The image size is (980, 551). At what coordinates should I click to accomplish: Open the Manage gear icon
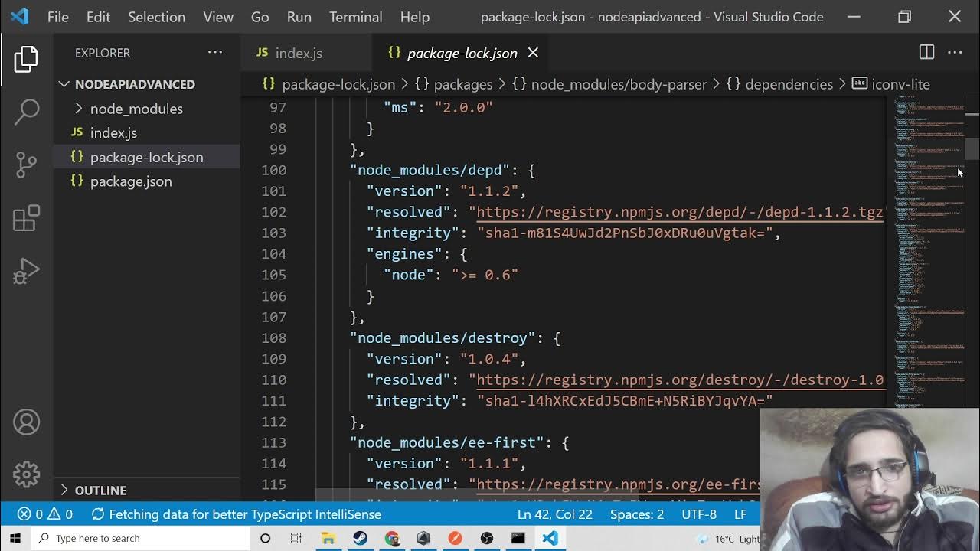(x=26, y=474)
